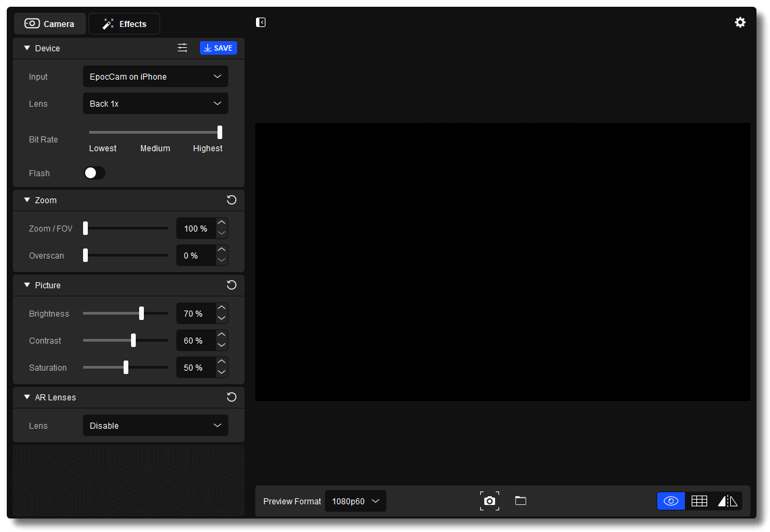Screen dimensions: 770x532
Task: Collapse the Device section header
Action: (27, 48)
